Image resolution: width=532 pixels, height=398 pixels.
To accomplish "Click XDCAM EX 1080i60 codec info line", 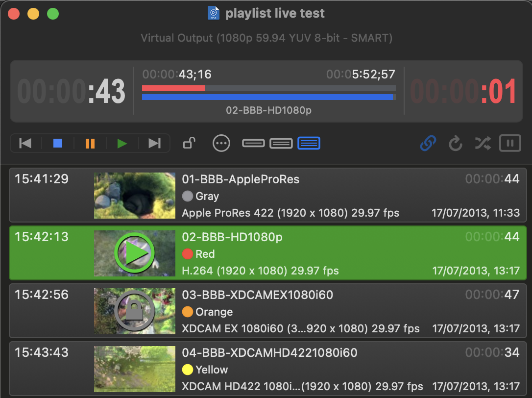I will (x=301, y=328).
